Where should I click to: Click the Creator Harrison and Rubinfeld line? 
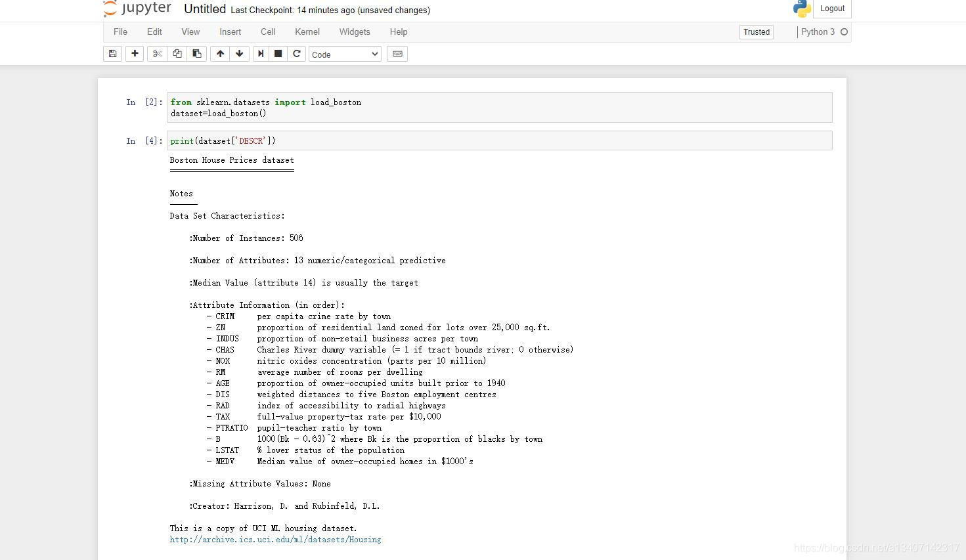pyautogui.click(x=284, y=506)
